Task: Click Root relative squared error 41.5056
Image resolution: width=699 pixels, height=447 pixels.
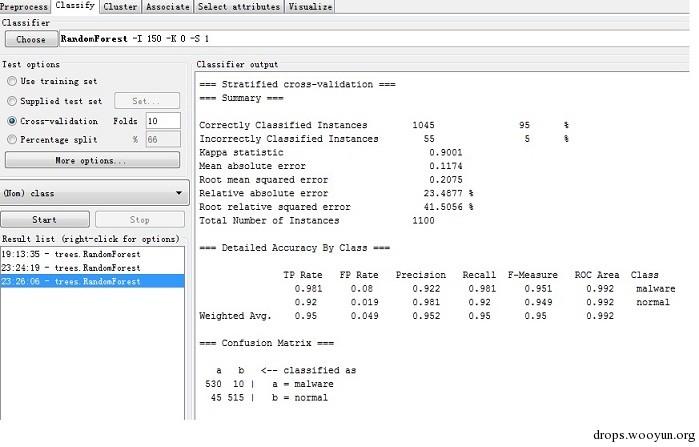Action: tap(448, 207)
